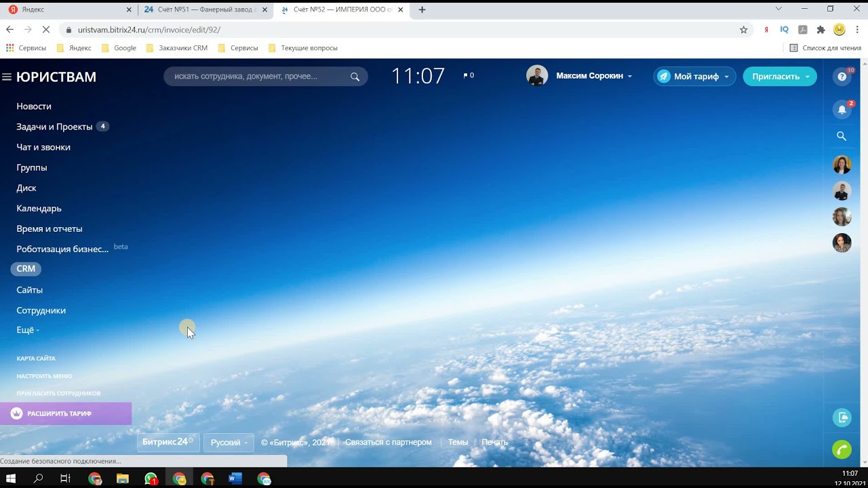868x488 pixels.
Task: Open a new browser tab with plus
Action: pyautogui.click(x=422, y=9)
